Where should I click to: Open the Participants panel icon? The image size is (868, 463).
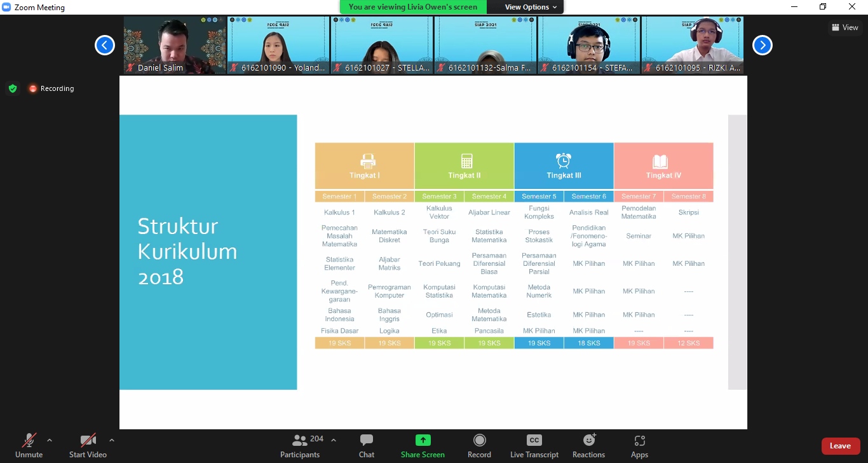tap(300, 440)
